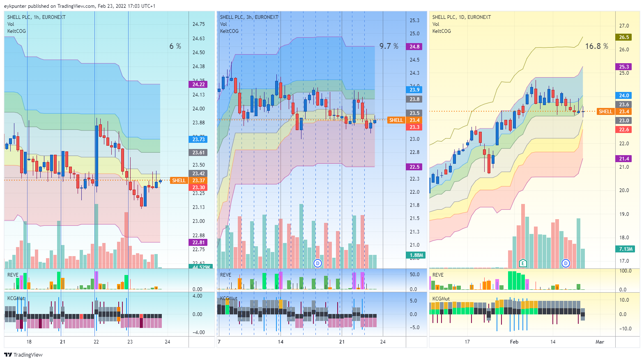This screenshot has height=362, width=644.
Task: Click the Vol indicator label on 1h chart
Action: pyautogui.click(x=11, y=24)
